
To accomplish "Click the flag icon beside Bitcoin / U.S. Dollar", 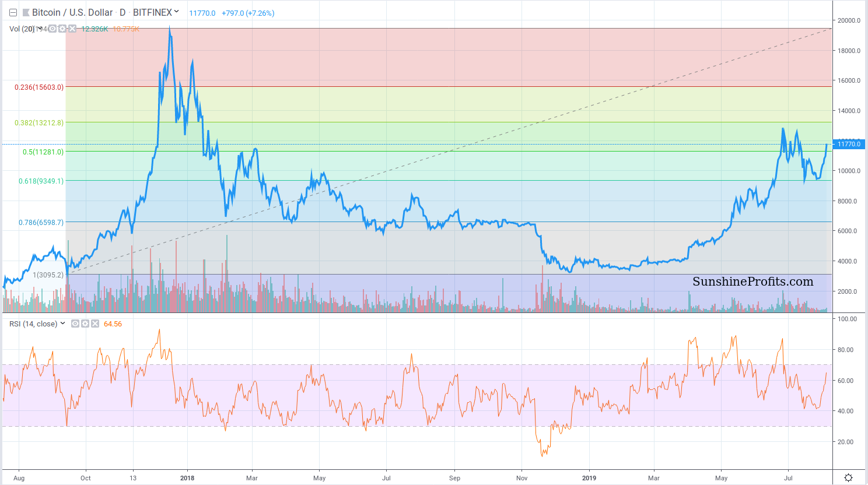I will click(x=26, y=13).
